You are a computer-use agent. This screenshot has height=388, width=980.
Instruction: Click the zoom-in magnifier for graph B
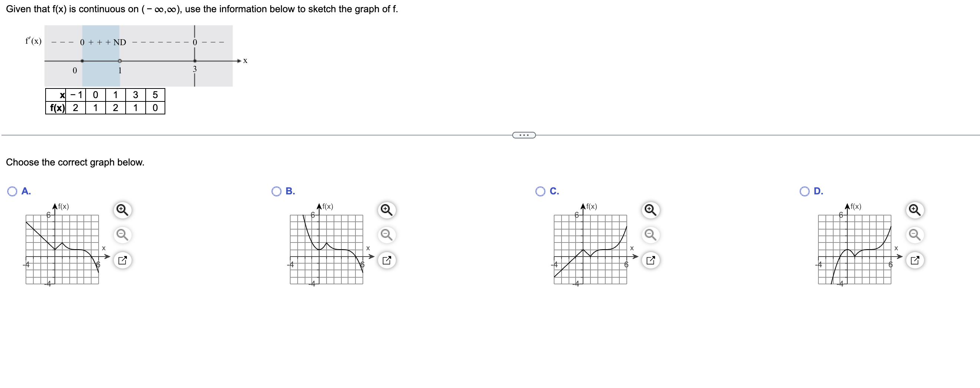coord(386,210)
